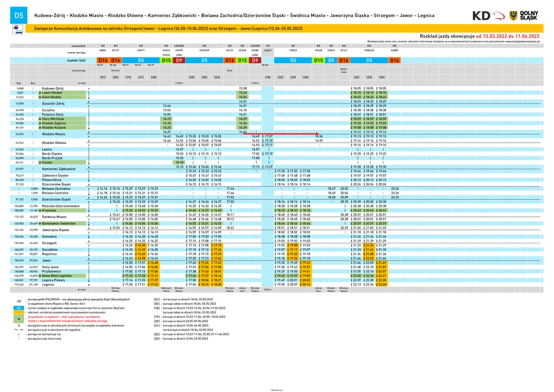Viewport: 554px width, 392px height.
Task: Click the Duszniki-Zdrój station row label
Action: [53, 103]
